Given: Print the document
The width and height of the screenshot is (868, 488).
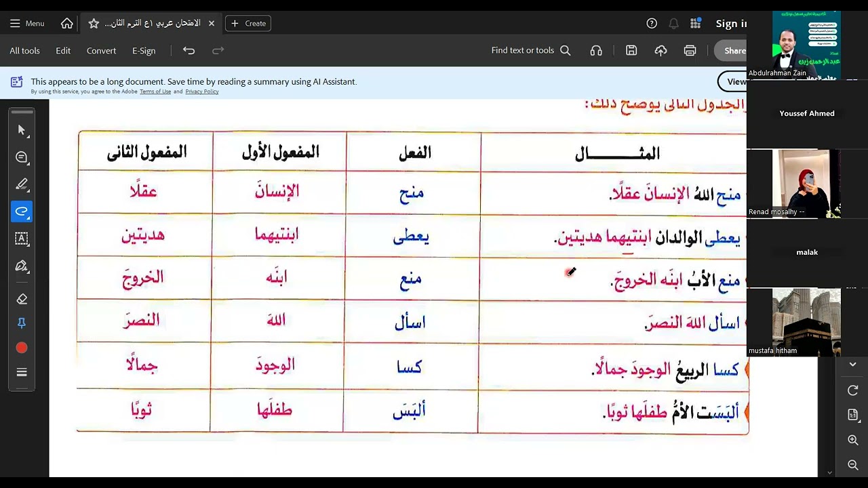Looking at the screenshot, I should point(690,50).
